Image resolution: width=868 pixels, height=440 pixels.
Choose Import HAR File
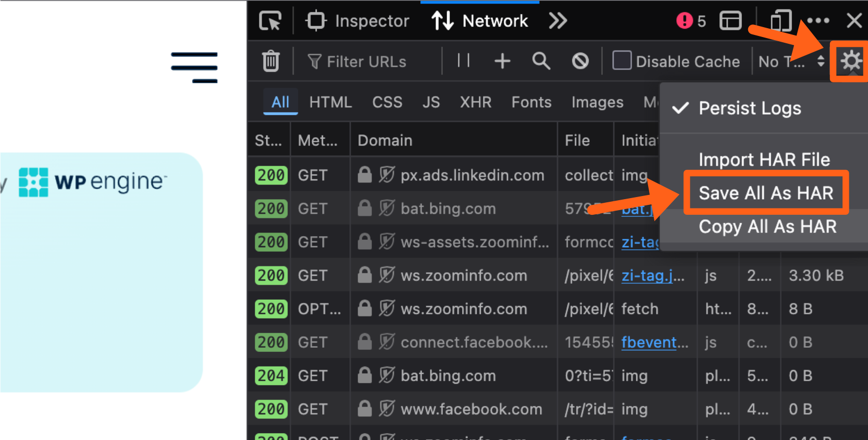pos(764,160)
